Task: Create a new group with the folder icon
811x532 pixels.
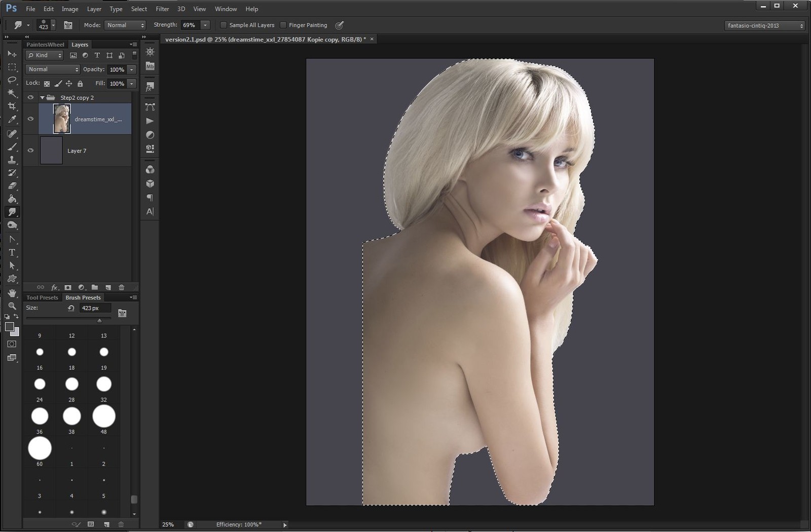Action: pyautogui.click(x=94, y=287)
